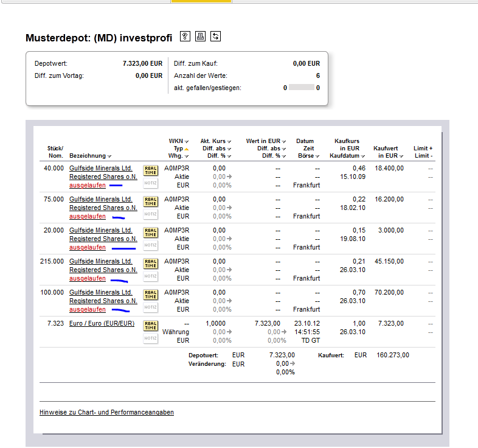Sort by Diff. % under Akt. Kurs
Image resolution: width=478 pixels, height=448 pixels.
point(229,156)
